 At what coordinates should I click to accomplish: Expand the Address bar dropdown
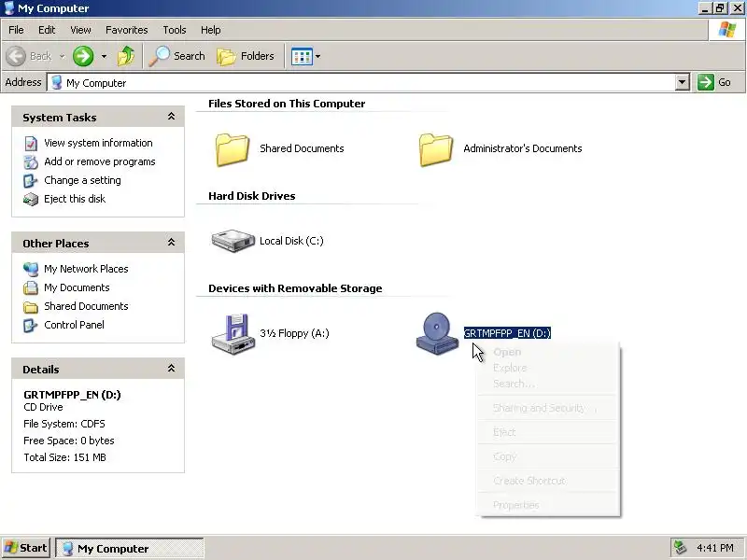[x=683, y=82]
